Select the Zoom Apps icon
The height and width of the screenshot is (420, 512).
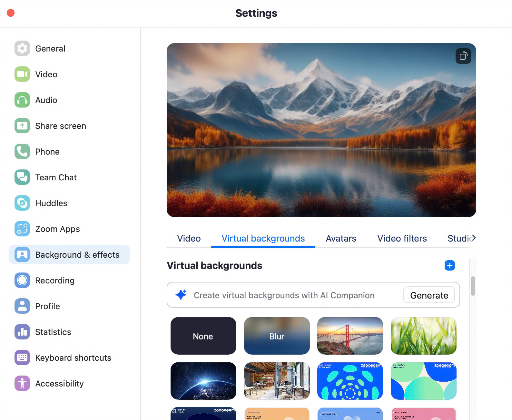click(22, 229)
